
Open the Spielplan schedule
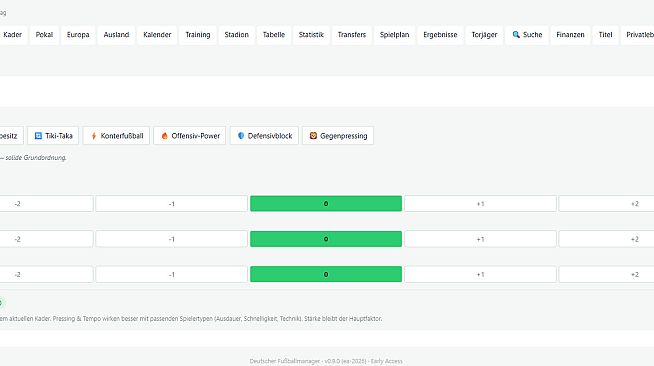pyautogui.click(x=395, y=35)
